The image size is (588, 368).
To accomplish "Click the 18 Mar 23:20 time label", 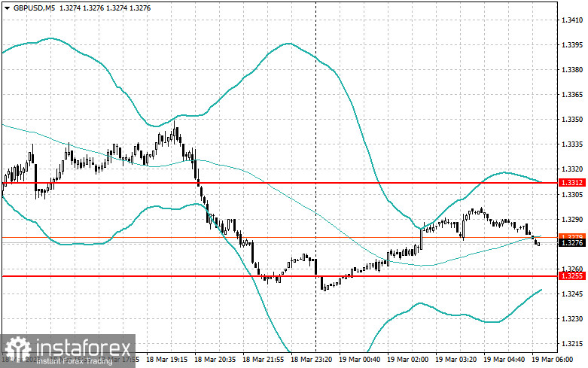I will (311, 360).
